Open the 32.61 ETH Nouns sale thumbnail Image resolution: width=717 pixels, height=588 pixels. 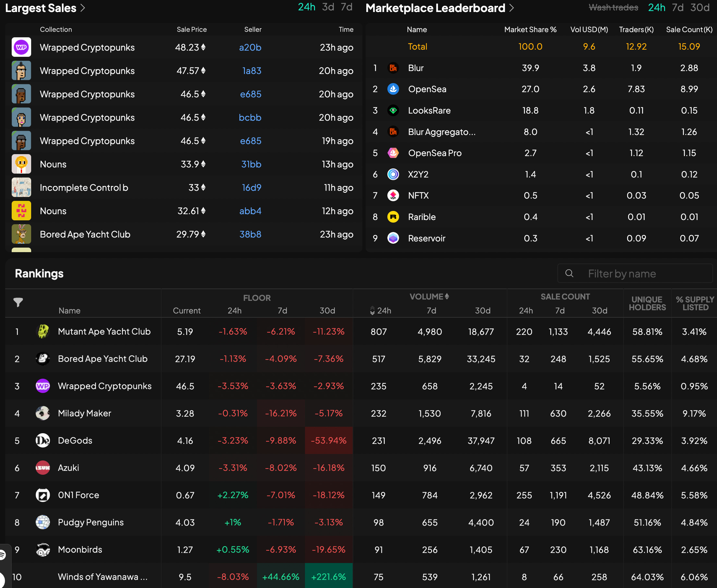[21, 211]
